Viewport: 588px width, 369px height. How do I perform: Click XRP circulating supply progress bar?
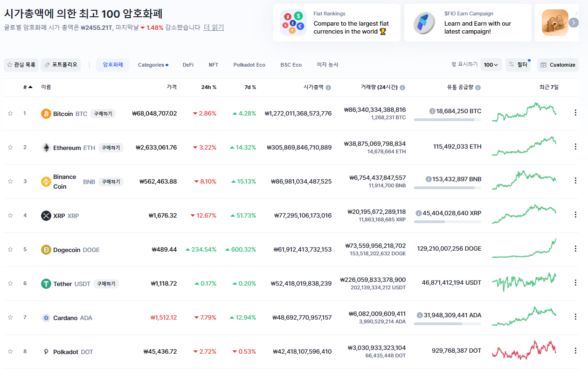(448, 222)
